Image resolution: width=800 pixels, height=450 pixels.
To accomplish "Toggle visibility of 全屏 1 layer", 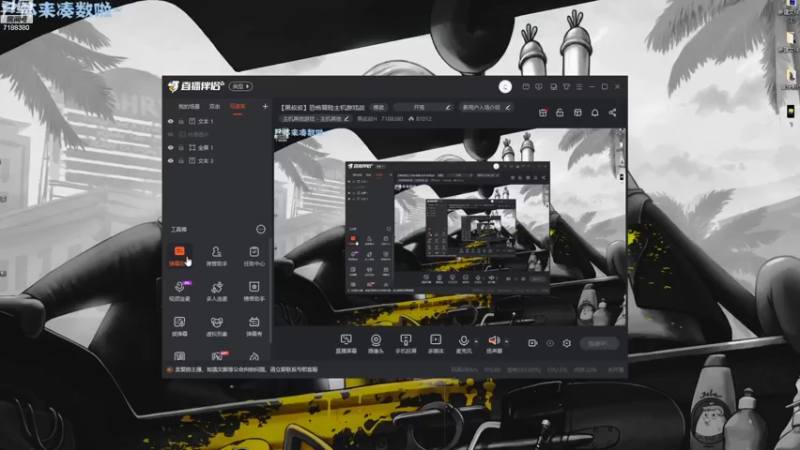I will pyautogui.click(x=170, y=147).
